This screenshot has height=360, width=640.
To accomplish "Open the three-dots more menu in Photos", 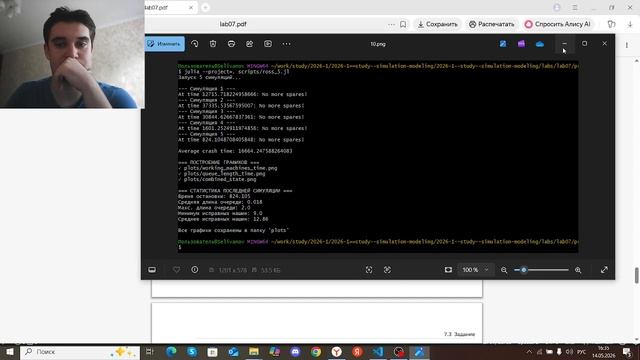I will coord(286,44).
